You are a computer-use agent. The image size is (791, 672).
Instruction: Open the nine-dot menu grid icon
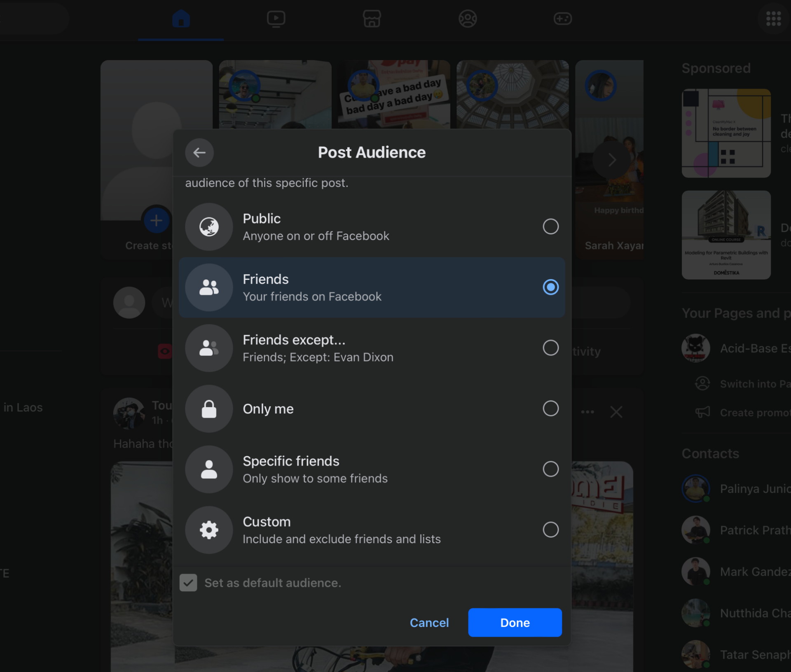point(773,19)
